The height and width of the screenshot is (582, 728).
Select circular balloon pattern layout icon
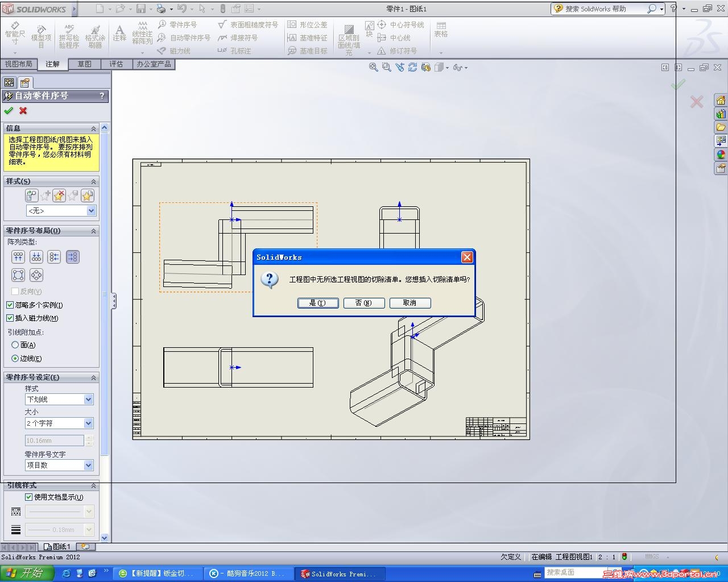[36, 276]
